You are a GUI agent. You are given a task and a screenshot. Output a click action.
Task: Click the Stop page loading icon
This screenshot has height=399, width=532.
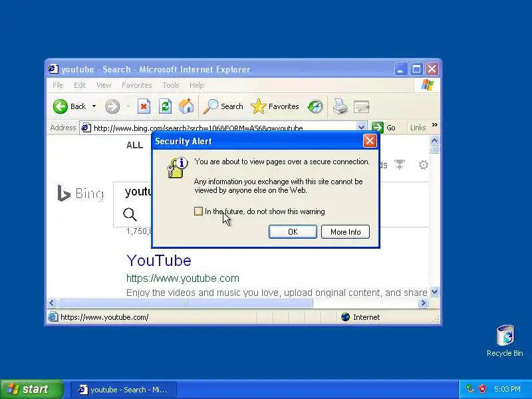pyautogui.click(x=144, y=106)
